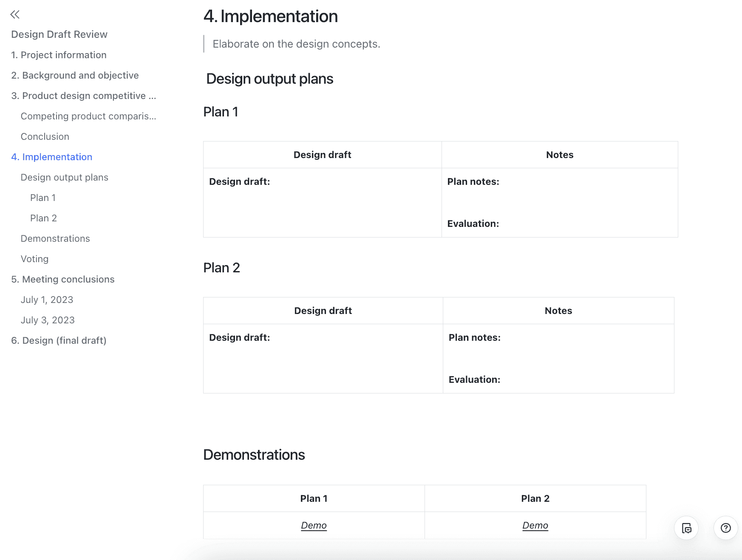Navigate to Voting outline entry
The height and width of the screenshot is (560, 742).
pos(34,259)
